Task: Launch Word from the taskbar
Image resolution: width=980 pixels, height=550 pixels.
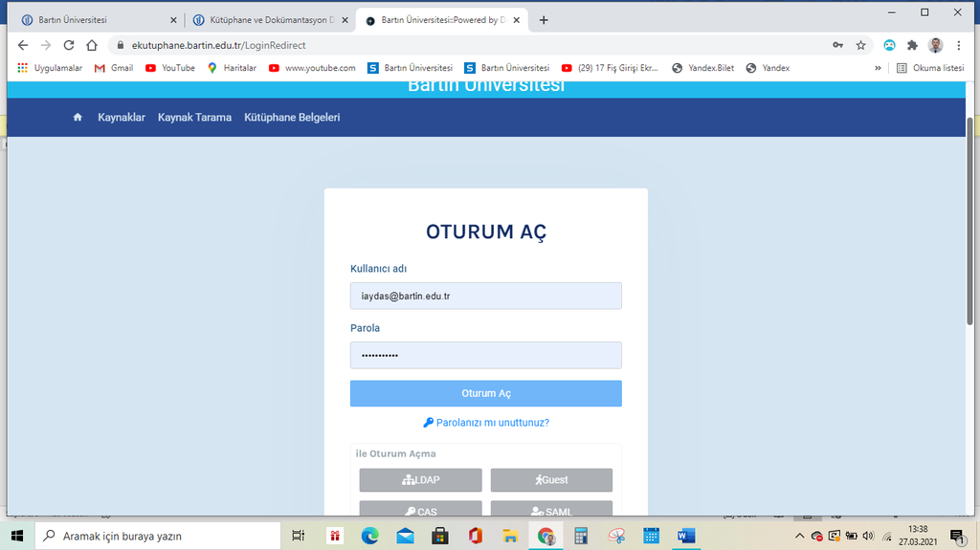Action: coord(685,536)
